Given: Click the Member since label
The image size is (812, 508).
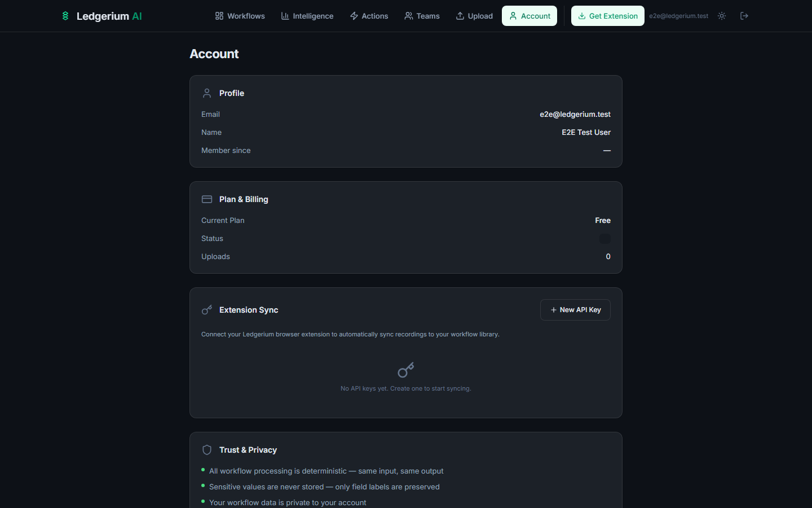Looking at the screenshot, I should pyautogui.click(x=226, y=150).
